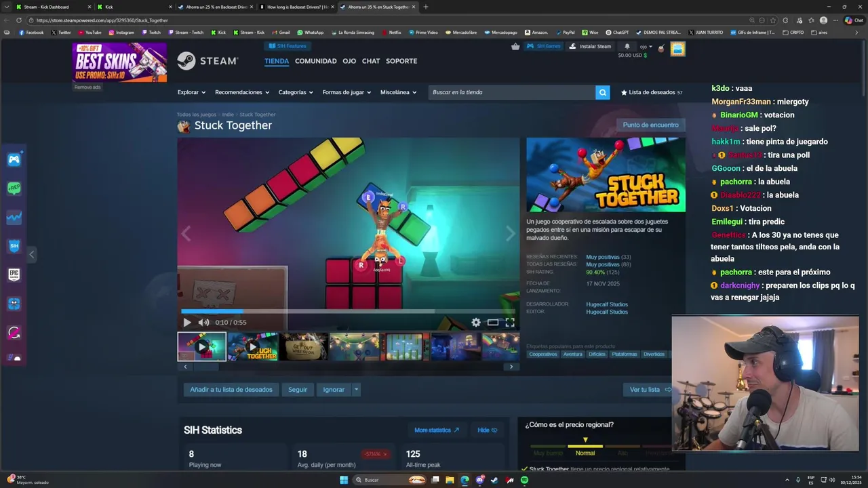
Task: Open video settings gear icon
Action: pos(476,323)
